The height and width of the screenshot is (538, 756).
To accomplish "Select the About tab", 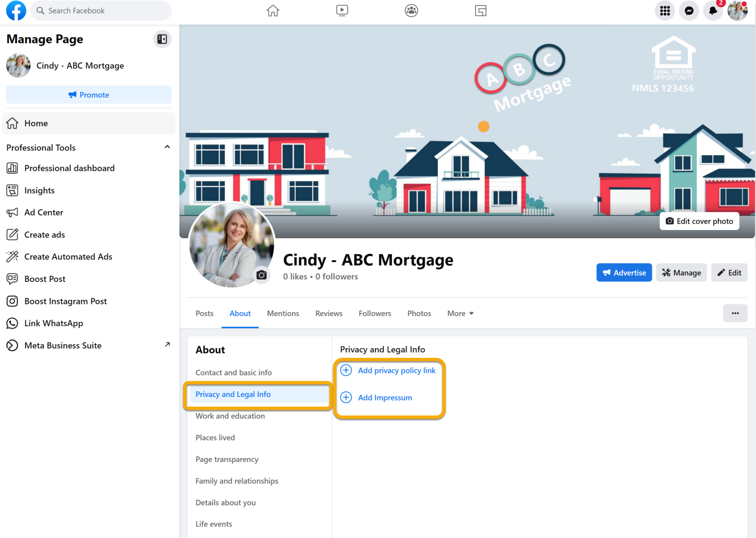I will pos(240,314).
